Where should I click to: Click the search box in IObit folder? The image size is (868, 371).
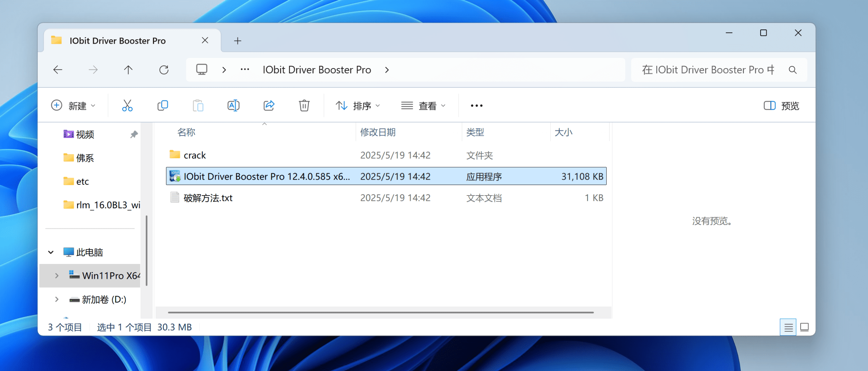coord(709,70)
